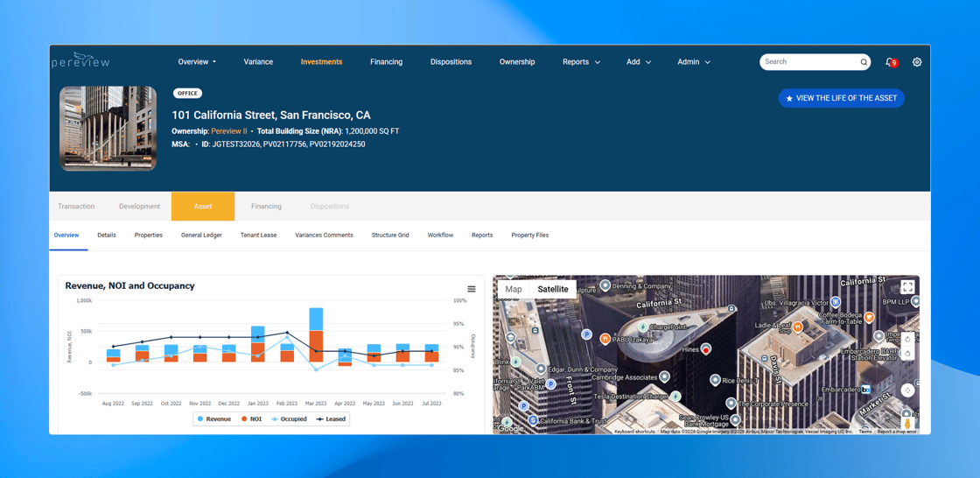Open the chart hamburger menu
This screenshot has height=478, width=980.
472,289
